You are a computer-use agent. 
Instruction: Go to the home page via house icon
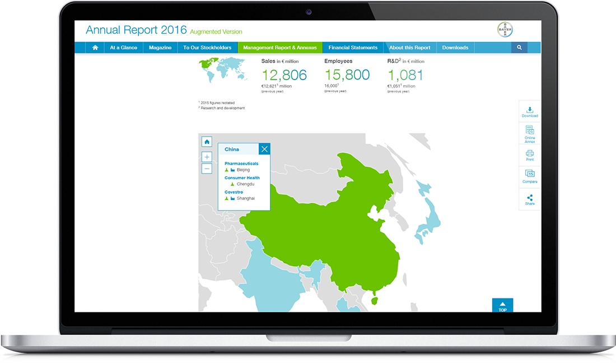point(95,48)
